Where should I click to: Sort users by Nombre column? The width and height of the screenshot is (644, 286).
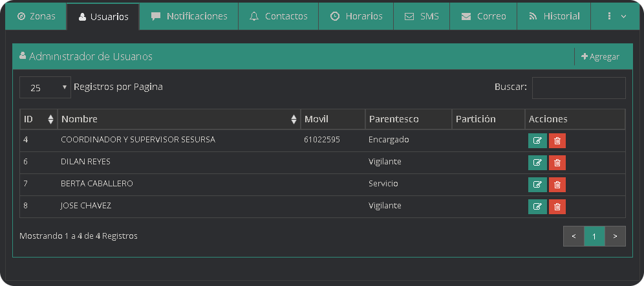(x=178, y=119)
